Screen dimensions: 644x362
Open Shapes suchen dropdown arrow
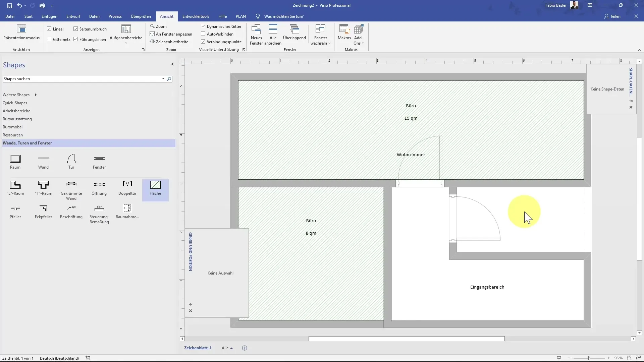point(163,79)
